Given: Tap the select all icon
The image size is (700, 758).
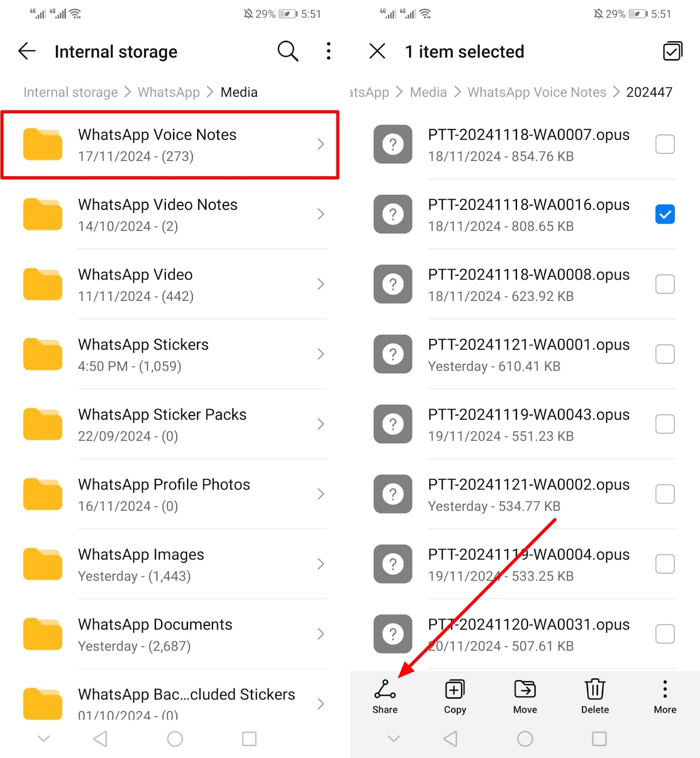Looking at the screenshot, I should click(x=673, y=51).
